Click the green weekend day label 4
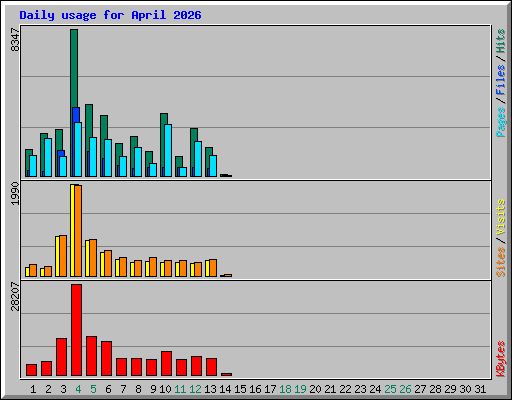This screenshot has width=512, height=400. (78, 389)
